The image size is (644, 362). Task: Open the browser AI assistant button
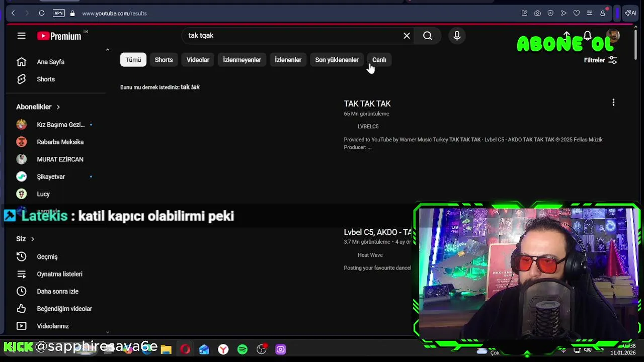click(630, 13)
